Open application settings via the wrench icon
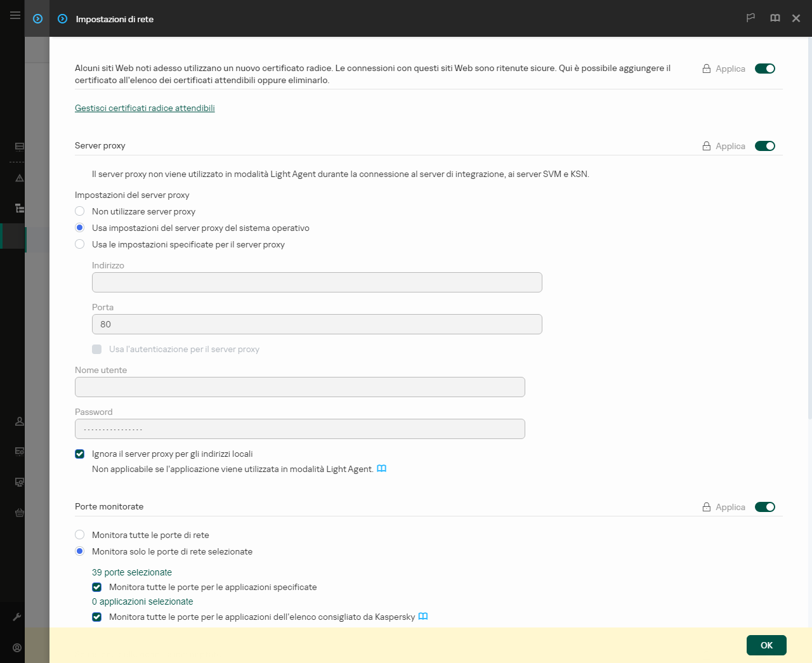The width and height of the screenshot is (812, 663). 18,616
